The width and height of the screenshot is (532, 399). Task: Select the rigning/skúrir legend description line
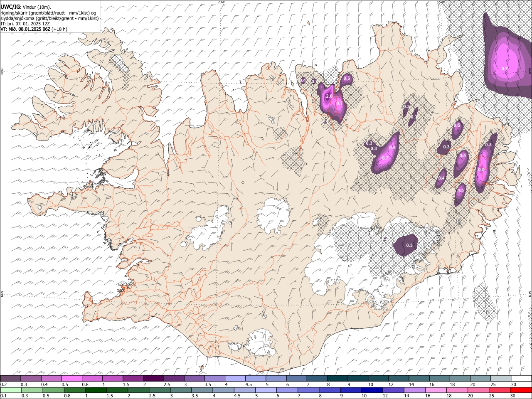[49, 13]
